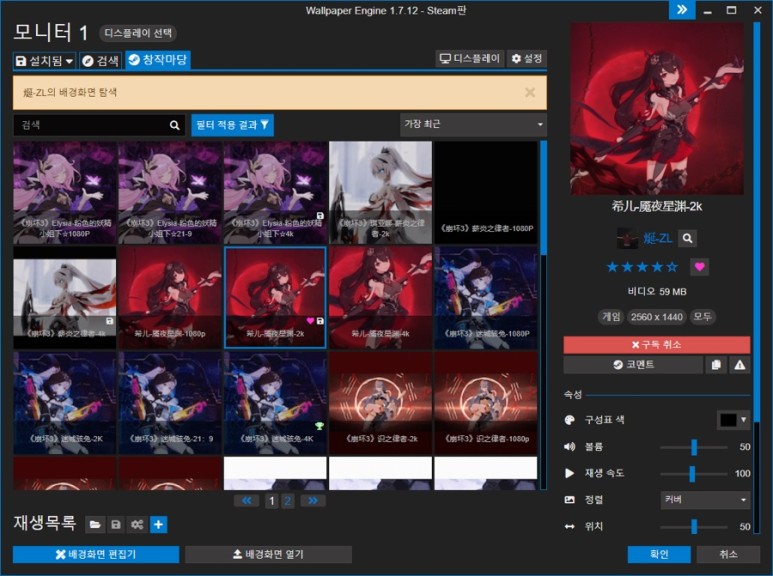773x576 pixels.
Task: Go to page 1
Action: click(x=272, y=501)
